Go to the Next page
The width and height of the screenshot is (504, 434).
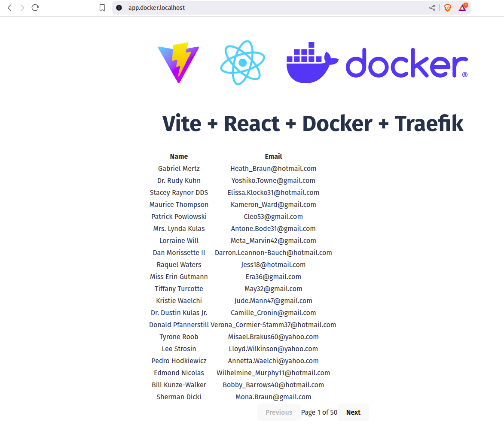(353, 412)
